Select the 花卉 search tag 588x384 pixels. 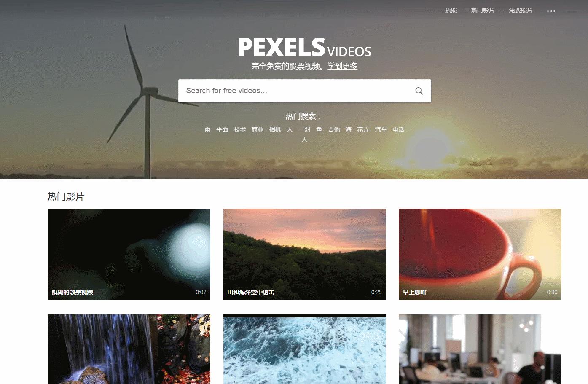(363, 129)
